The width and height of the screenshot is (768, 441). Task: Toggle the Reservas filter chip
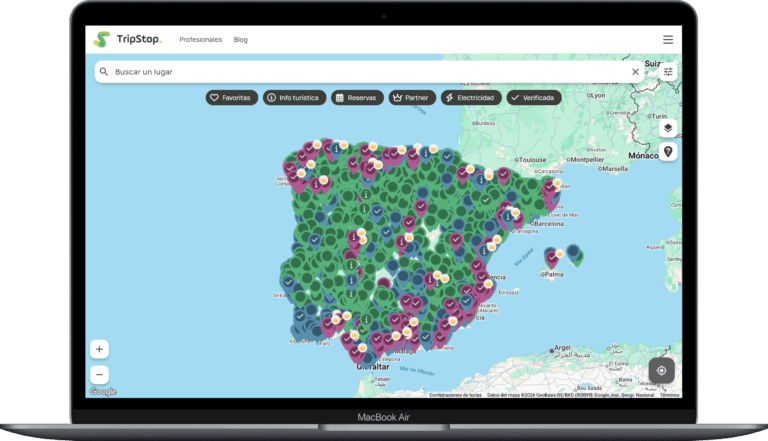[357, 98]
